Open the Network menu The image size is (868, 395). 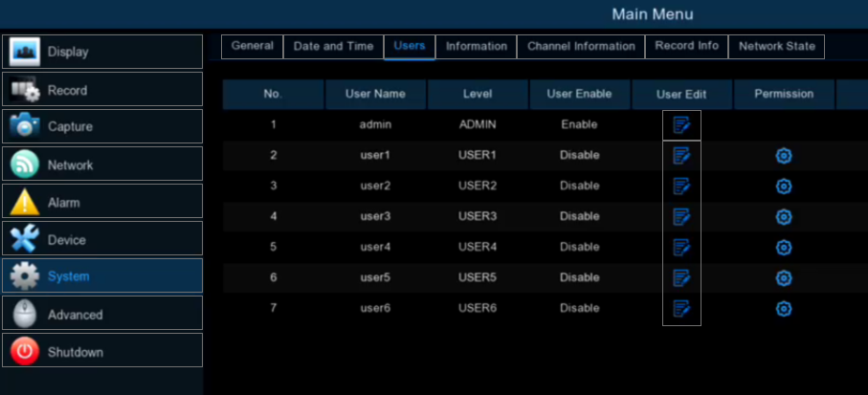(102, 164)
